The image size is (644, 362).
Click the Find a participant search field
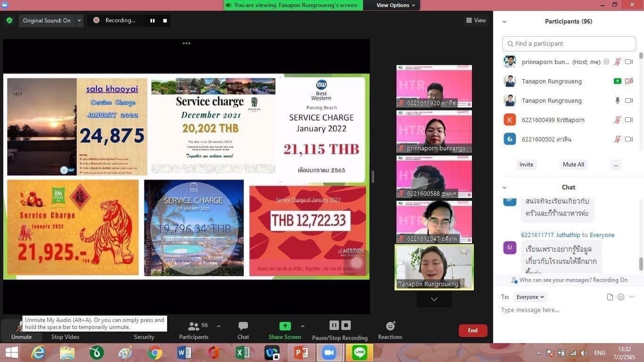(x=569, y=43)
